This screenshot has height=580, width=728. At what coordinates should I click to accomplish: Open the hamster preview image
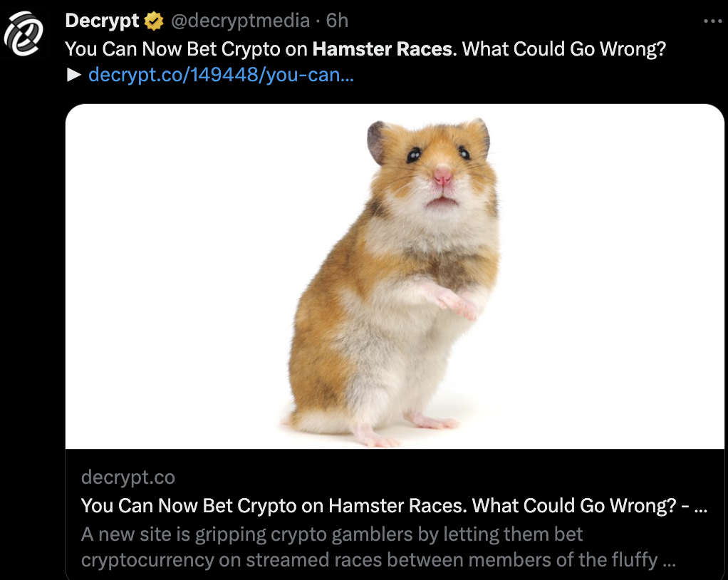click(395, 276)
